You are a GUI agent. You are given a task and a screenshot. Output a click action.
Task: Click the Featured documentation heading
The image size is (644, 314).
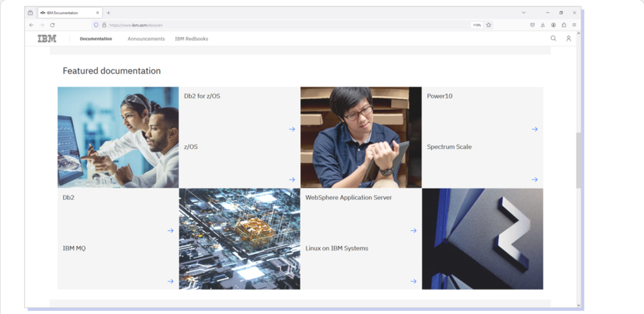[x=112, y=70]
